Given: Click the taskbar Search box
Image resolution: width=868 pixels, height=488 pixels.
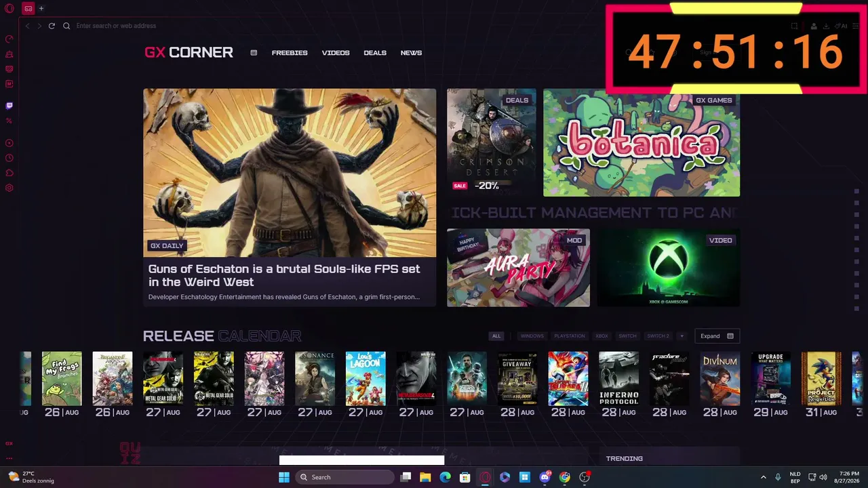Looking at the screenshot, I should [x=344, y=477].
